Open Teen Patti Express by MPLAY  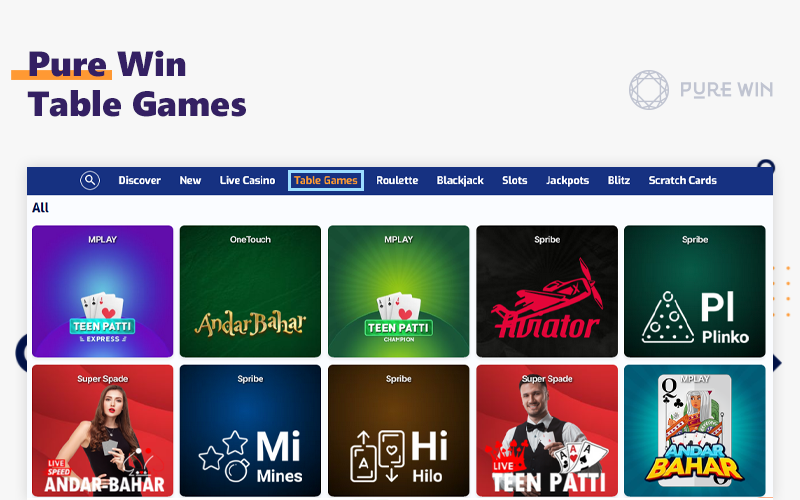tap(103, 291)
